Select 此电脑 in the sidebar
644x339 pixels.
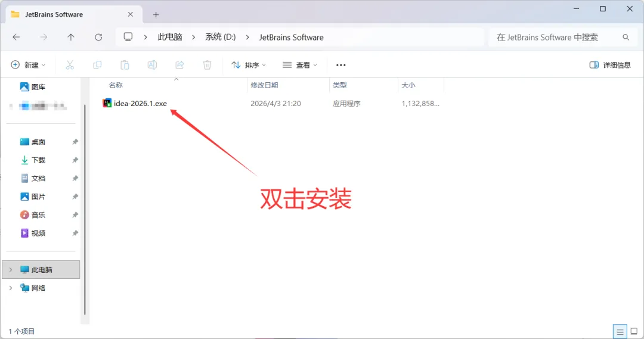(41, 270)
